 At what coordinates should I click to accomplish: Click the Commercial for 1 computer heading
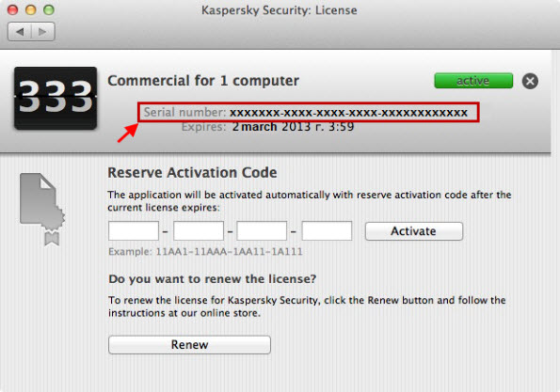(203, 81)
